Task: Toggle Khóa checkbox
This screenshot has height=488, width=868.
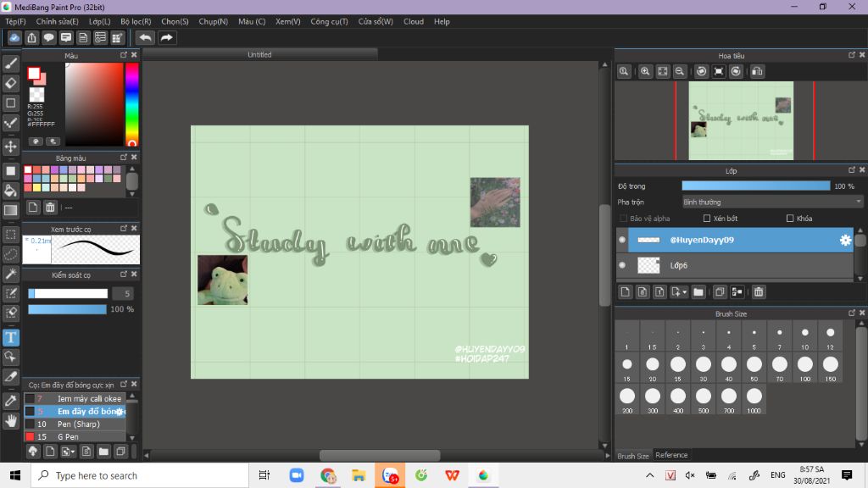Action: [790, 219]
